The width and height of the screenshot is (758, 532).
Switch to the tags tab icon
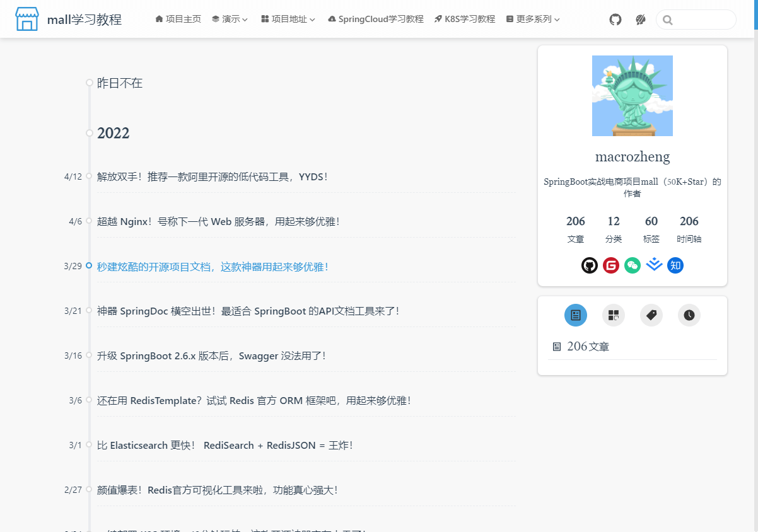coord(651,315)
